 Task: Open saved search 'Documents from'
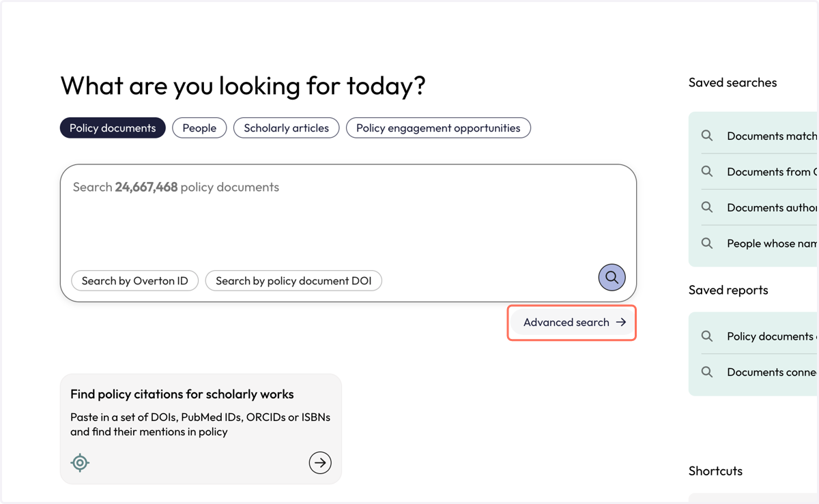772,172
